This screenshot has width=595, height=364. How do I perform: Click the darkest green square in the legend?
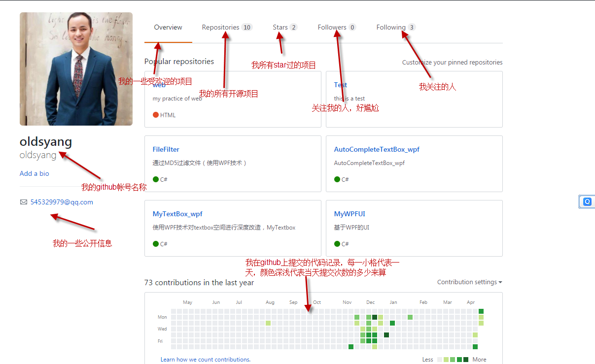pos(466,359)
